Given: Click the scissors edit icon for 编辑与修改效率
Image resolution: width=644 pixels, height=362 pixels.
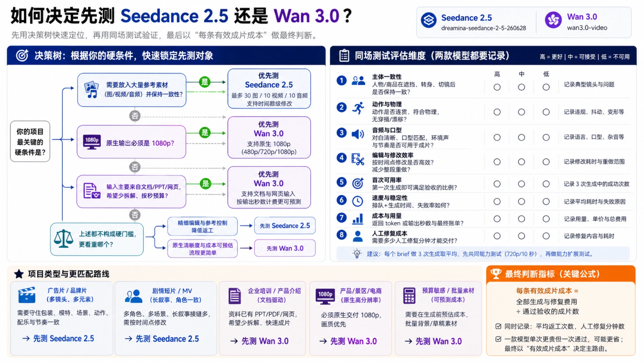Looking at the screenshot, I should click(x=357, y=159).
